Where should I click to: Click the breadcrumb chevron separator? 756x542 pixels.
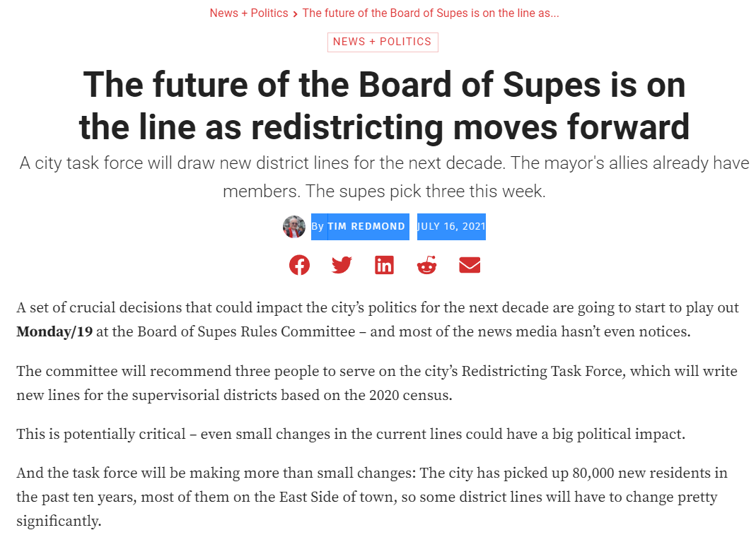pos(295,14)
